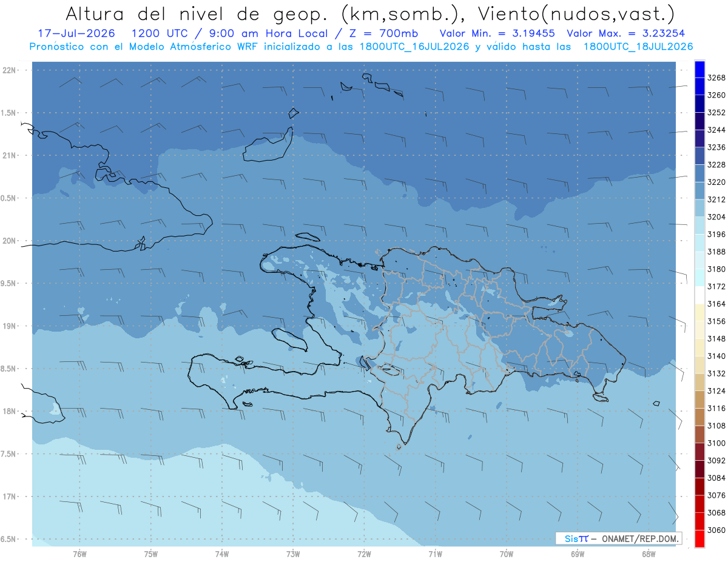Click the '9.5N' latitude tick label
The width and height of the screenshot is (728, 562).
(8, 284)
